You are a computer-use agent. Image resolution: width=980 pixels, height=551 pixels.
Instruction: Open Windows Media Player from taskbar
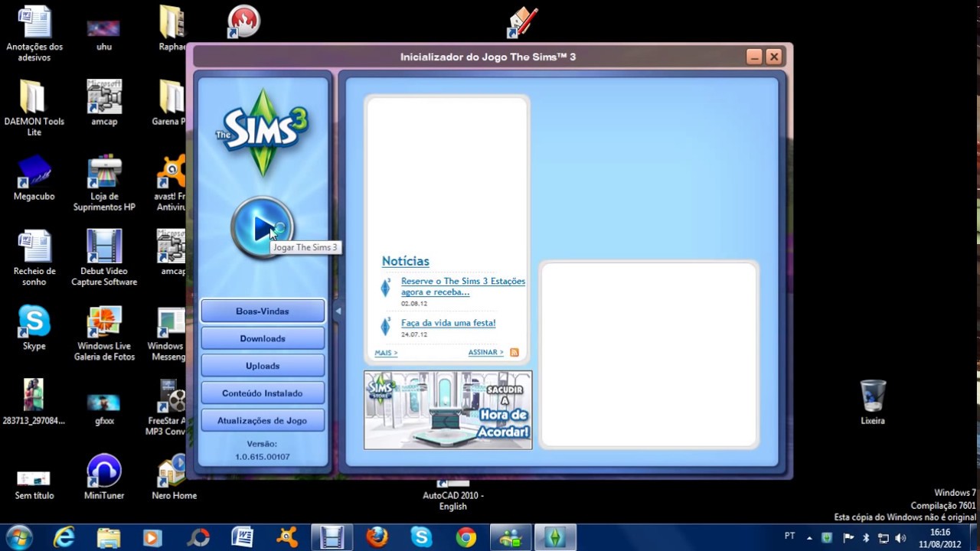click(152, 538)
